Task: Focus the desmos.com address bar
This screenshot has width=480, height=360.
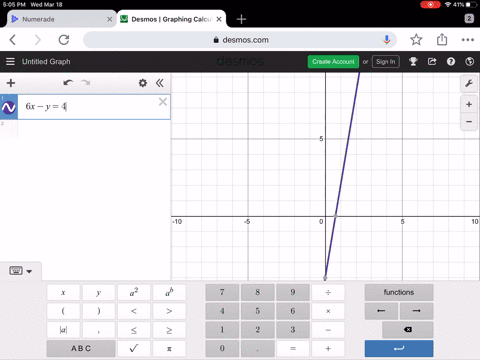Action: [240, 40]
